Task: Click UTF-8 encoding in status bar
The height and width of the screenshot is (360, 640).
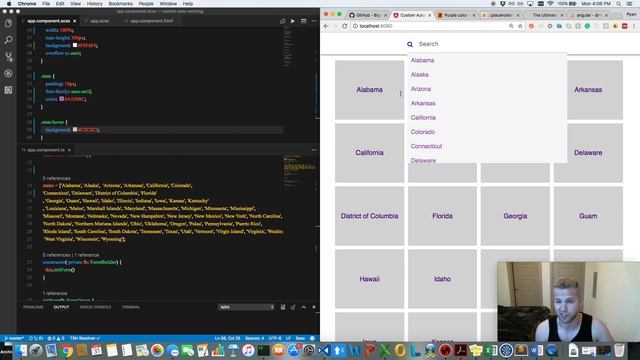Action: pyautogui.click(x=275, y=338)
